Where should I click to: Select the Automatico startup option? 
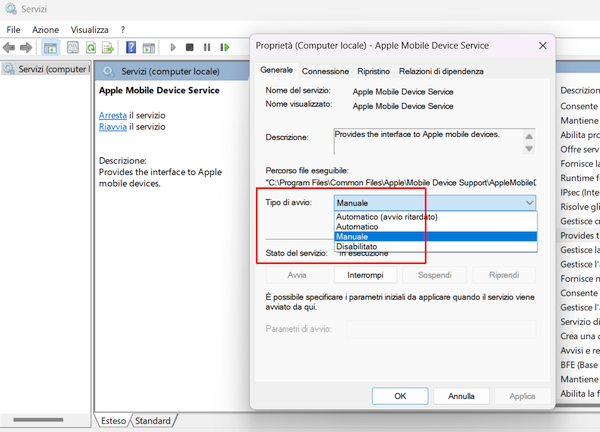pos(436,227)
